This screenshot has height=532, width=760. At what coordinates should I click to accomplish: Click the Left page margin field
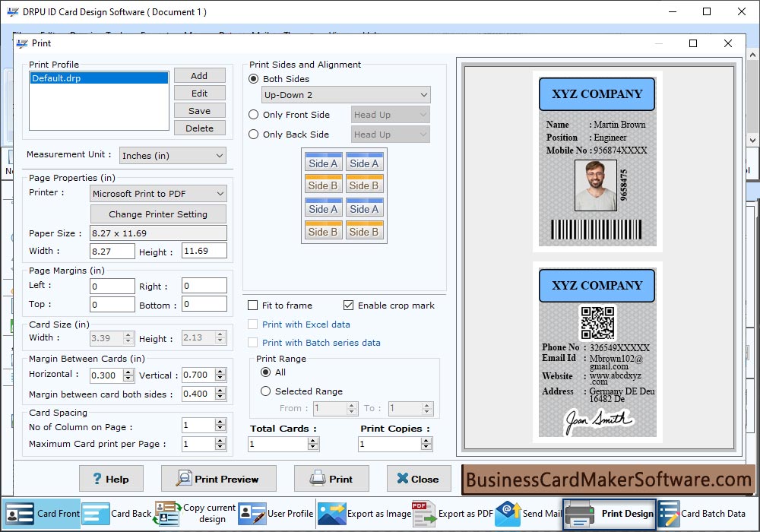112,286
